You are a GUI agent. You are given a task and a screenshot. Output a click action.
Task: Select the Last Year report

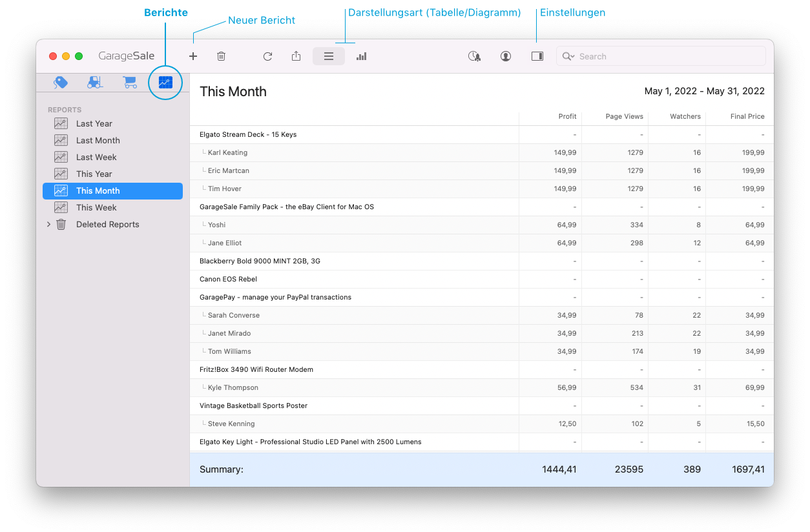coord(112,123)
